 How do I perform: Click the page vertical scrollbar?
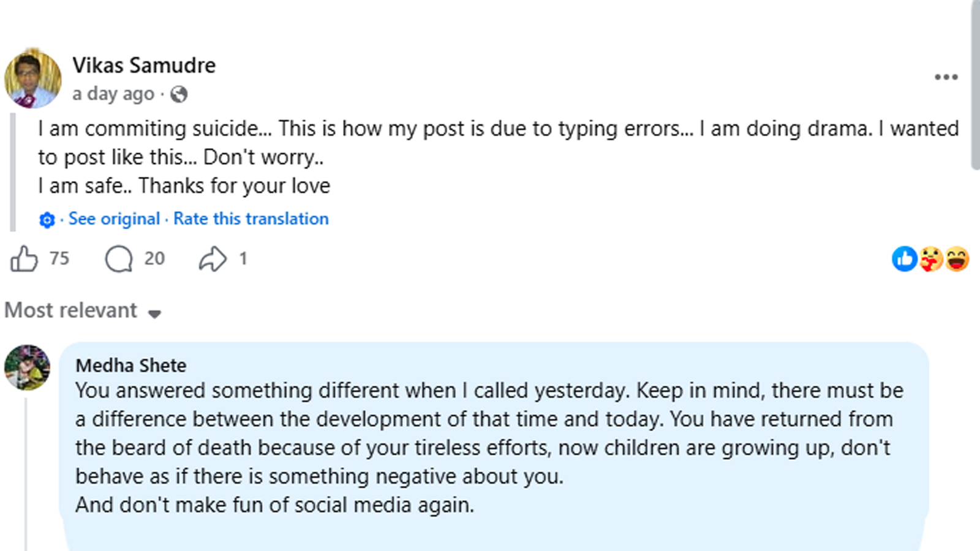click(975, 86)
